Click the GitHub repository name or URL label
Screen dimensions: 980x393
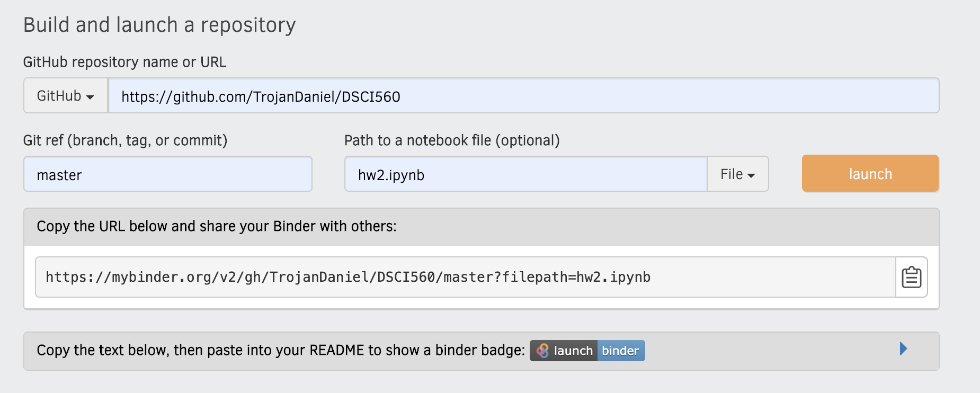coord(124,62)
